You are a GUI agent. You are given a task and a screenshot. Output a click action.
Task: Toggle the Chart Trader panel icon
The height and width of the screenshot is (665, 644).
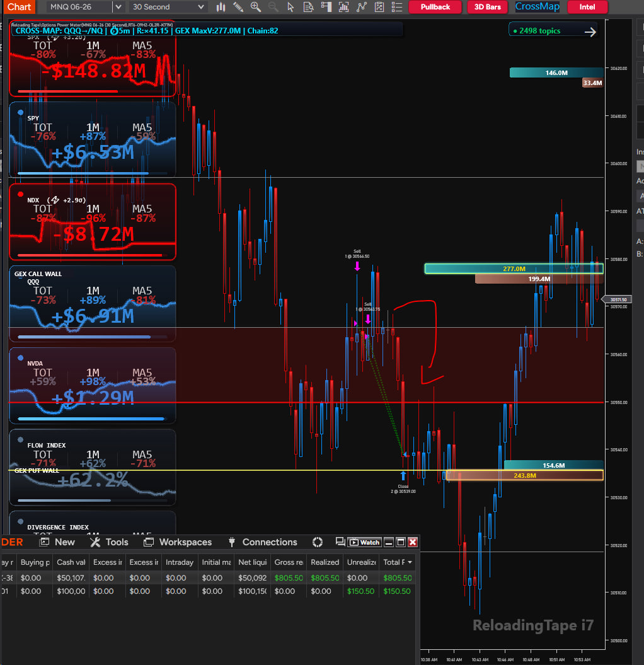click(326, 7)
